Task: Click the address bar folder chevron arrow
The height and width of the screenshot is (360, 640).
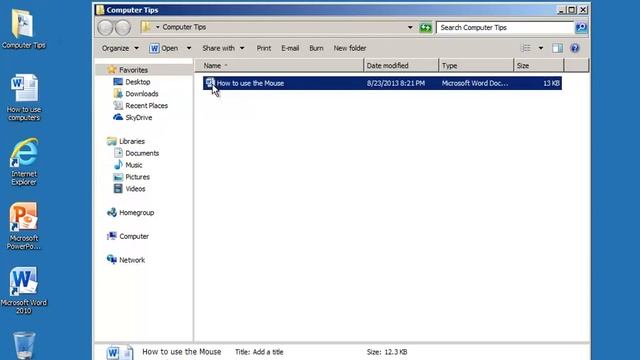Action: pyautogui.click(x=158, y=27)
